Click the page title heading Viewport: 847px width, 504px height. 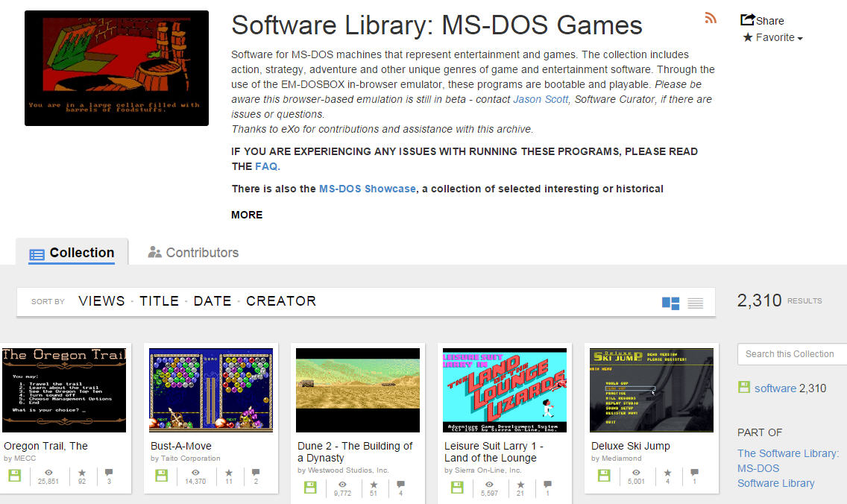point(437,25)
